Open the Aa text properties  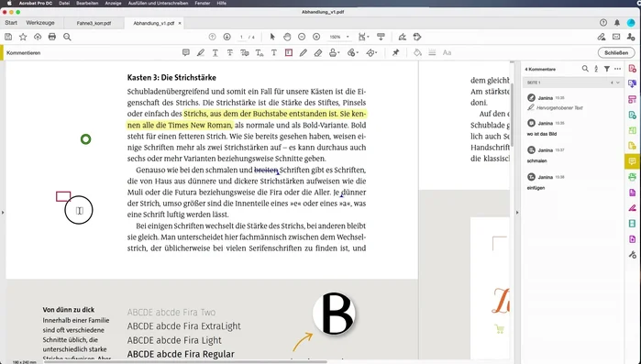click(x=447, y=52)
